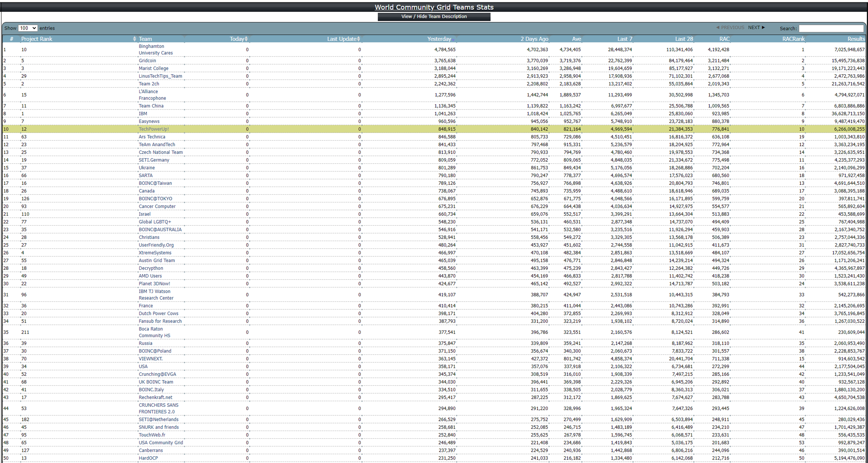Sort by Today column header
The height and width of the screenshot is (463, 868).
click(236, 39)
